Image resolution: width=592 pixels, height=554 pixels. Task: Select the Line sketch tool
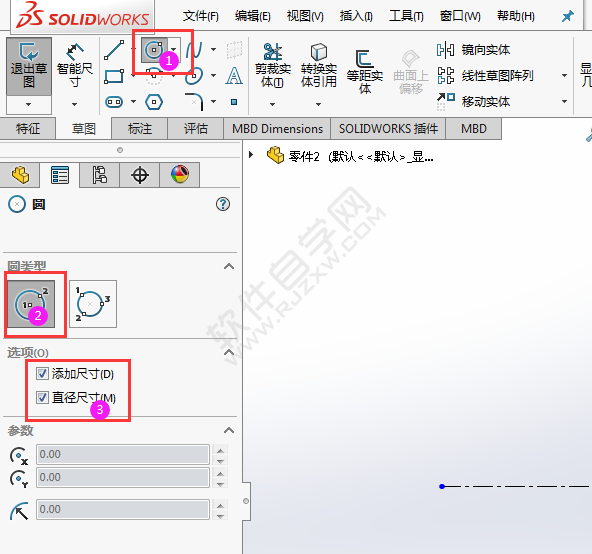(x=114, y=50)
